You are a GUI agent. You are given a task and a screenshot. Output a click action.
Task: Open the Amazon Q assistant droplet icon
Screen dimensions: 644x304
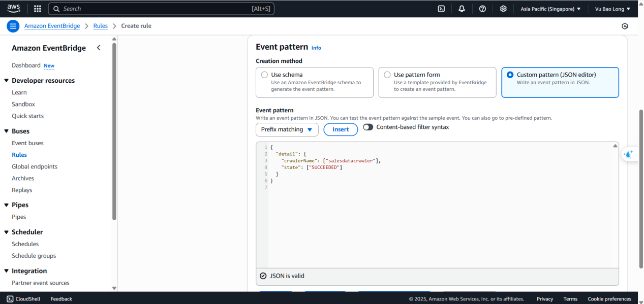tap(629, 154)
